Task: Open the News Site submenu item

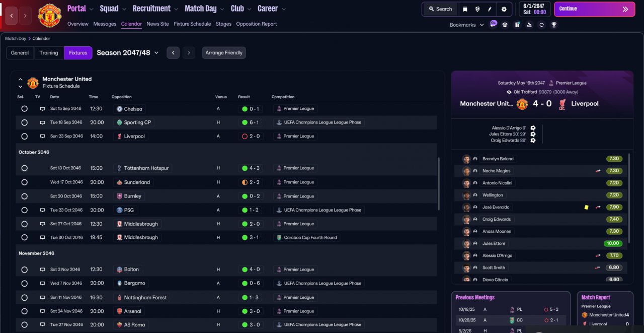Action: tap(157, 24)
